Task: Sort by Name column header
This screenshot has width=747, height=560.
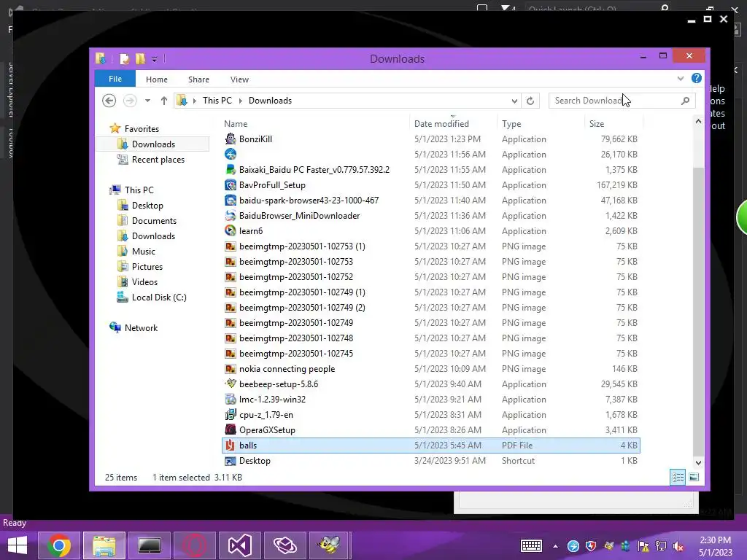Action: pyautogui.click(x=236, y=124)
